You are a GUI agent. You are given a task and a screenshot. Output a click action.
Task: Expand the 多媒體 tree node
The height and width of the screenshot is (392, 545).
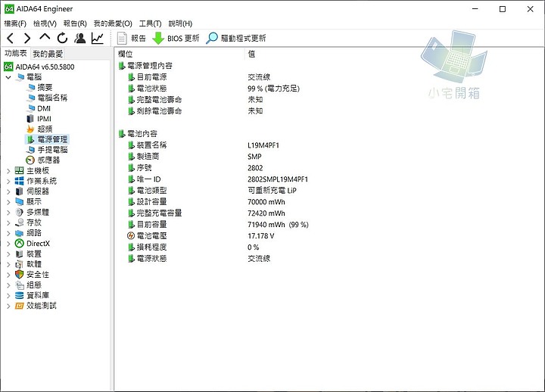(x=8, y=213)
